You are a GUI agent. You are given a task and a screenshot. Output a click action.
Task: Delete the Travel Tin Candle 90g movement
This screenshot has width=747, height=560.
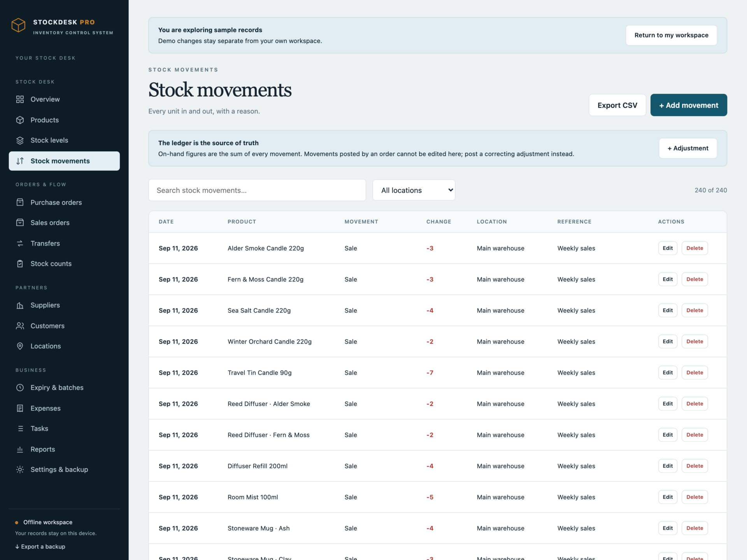(694, 373)
